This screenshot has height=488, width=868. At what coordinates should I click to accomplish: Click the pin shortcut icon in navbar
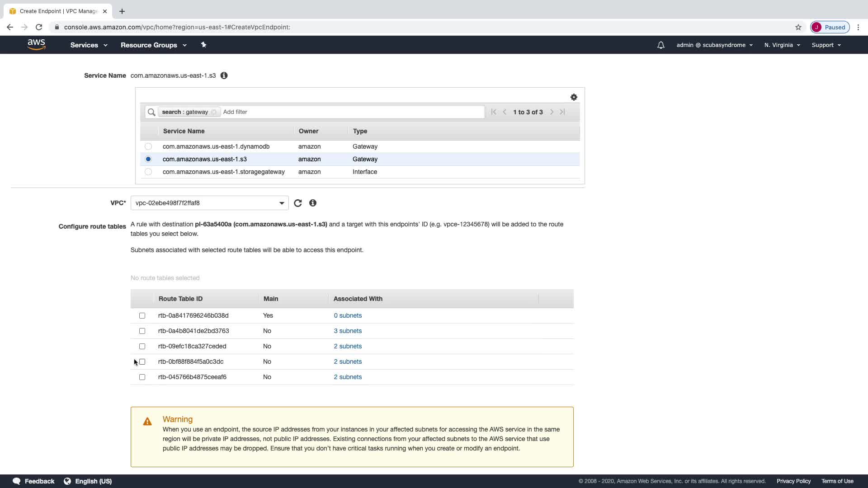[203, 45]
